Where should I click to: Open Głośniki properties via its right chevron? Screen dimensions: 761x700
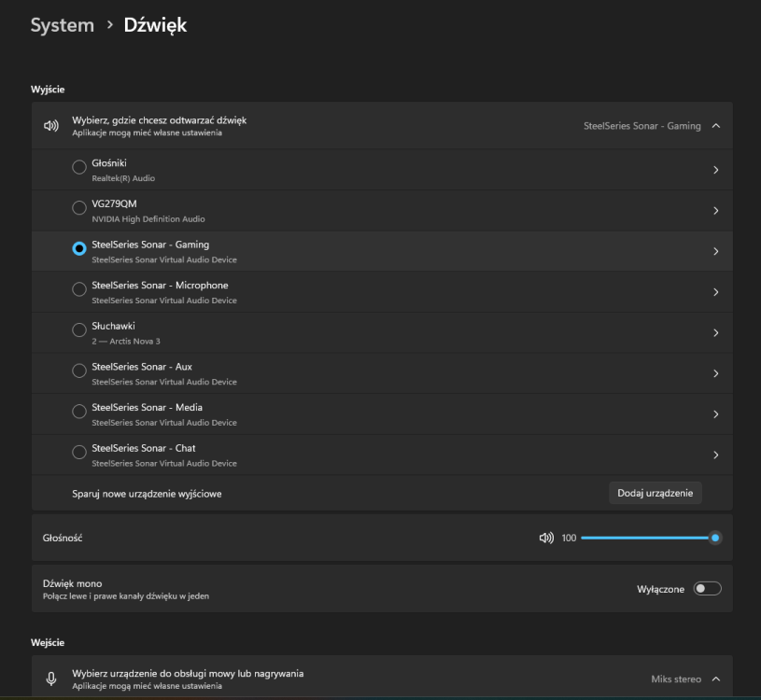coord(716,170)
